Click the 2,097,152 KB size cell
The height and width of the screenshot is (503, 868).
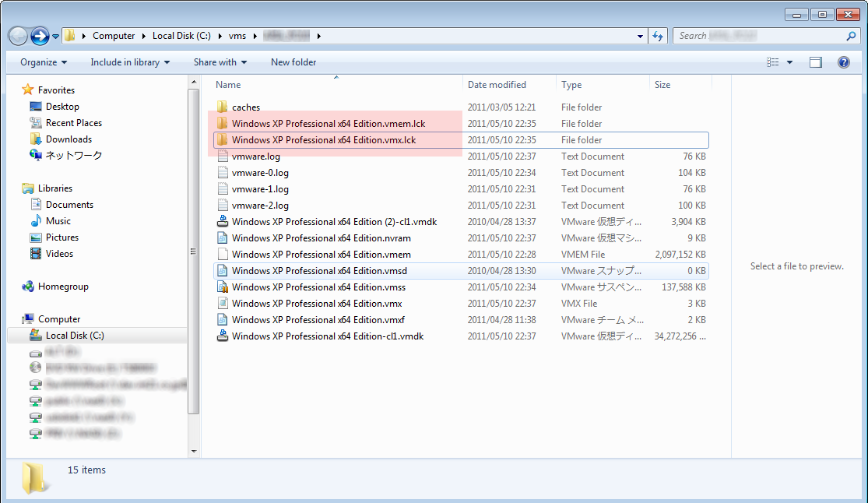tap(680, 255)
